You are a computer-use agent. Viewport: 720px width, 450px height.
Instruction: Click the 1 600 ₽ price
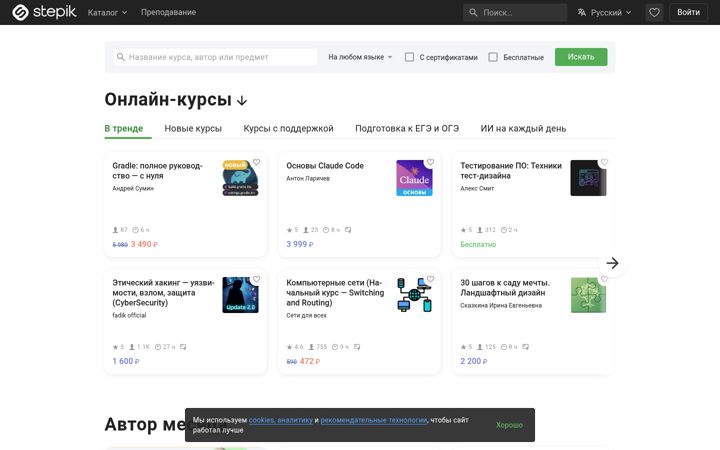point(126,361)
